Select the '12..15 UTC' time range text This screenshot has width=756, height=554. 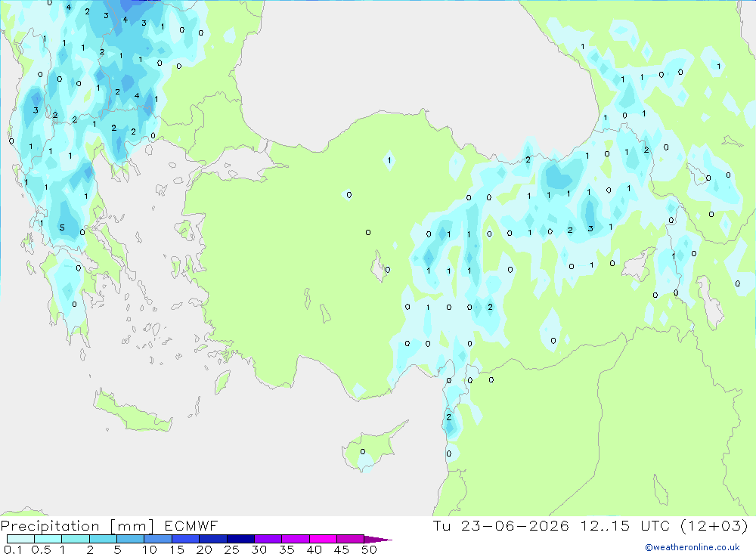click(x=624, y=526)
